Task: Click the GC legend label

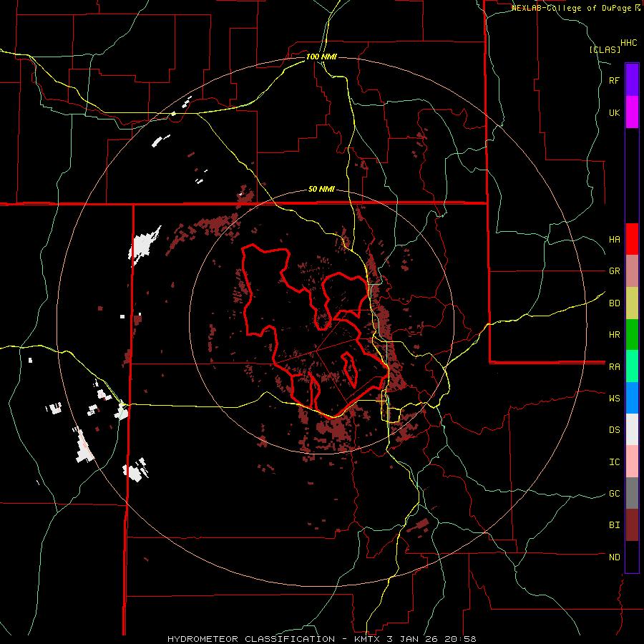Action: 614,494
